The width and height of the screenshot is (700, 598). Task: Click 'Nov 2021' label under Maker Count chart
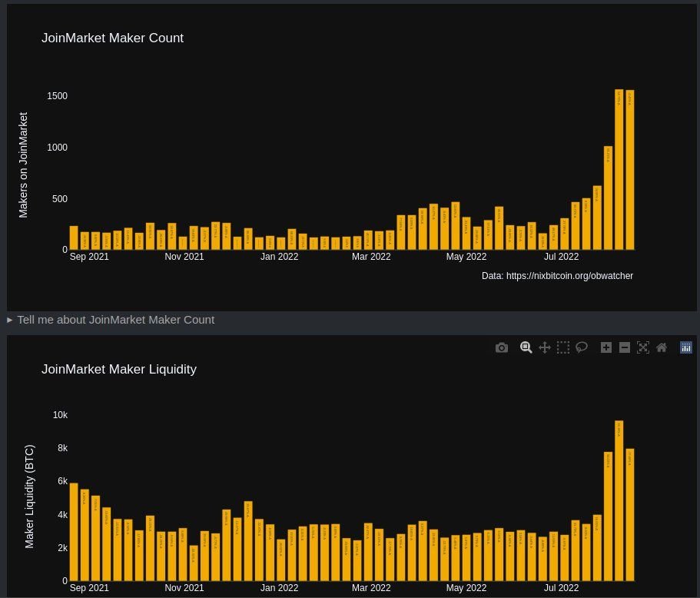[x=184, y=257]
